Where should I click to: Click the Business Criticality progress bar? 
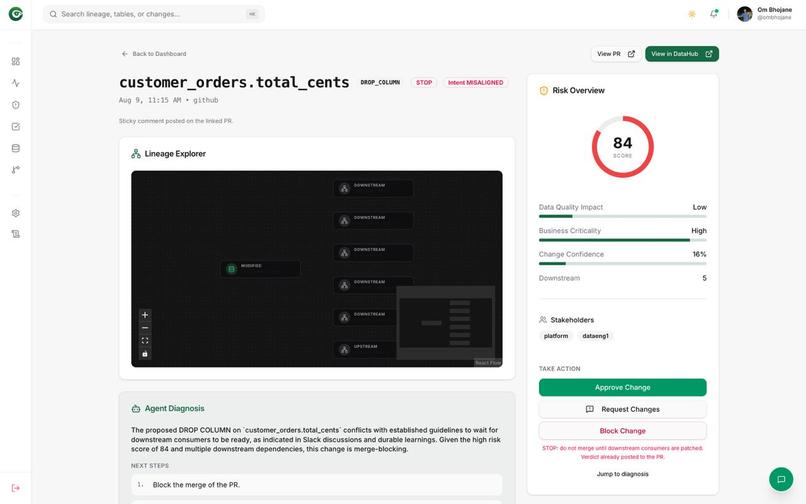pyautogui.click(x=622, y=240)
